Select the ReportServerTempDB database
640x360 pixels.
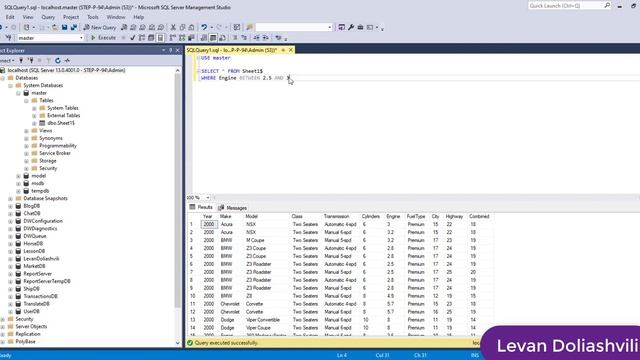(x=47, y=281)
